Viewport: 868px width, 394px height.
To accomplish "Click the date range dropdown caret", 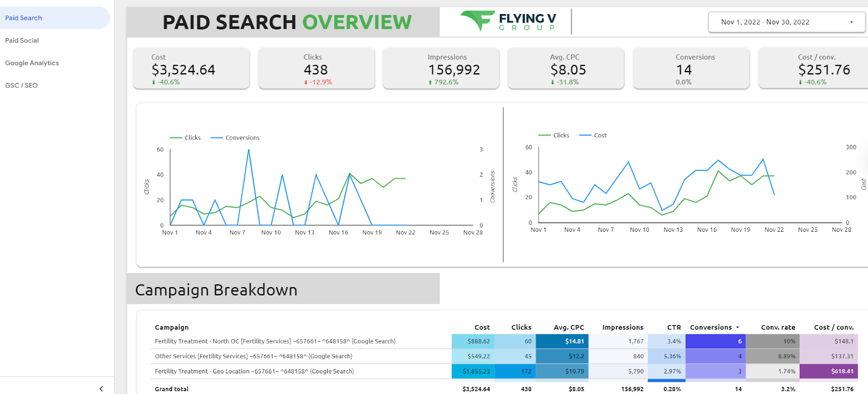I will 851,22.
